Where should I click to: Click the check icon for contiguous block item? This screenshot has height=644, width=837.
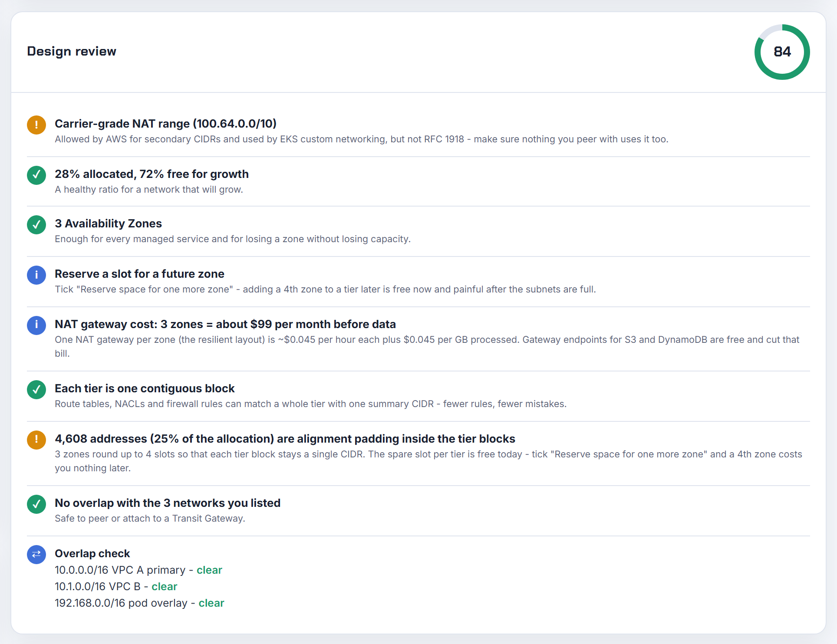(36, 390)
